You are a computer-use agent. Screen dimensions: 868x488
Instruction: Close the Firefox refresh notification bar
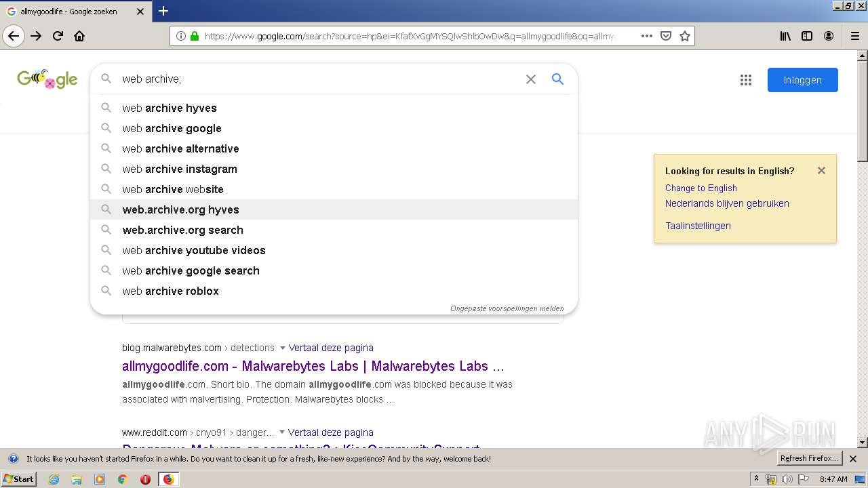[x=853, y=459]
